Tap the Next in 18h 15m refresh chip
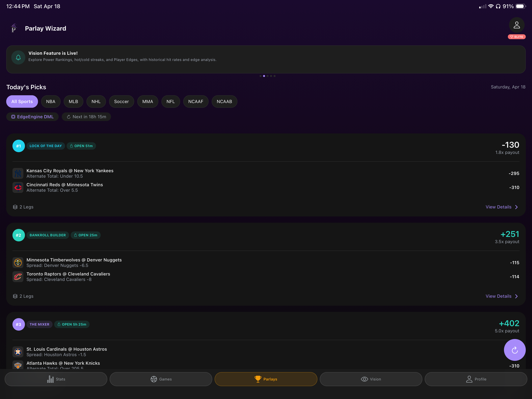Viewport: 532px width, 399px height. tap(86, 117)
